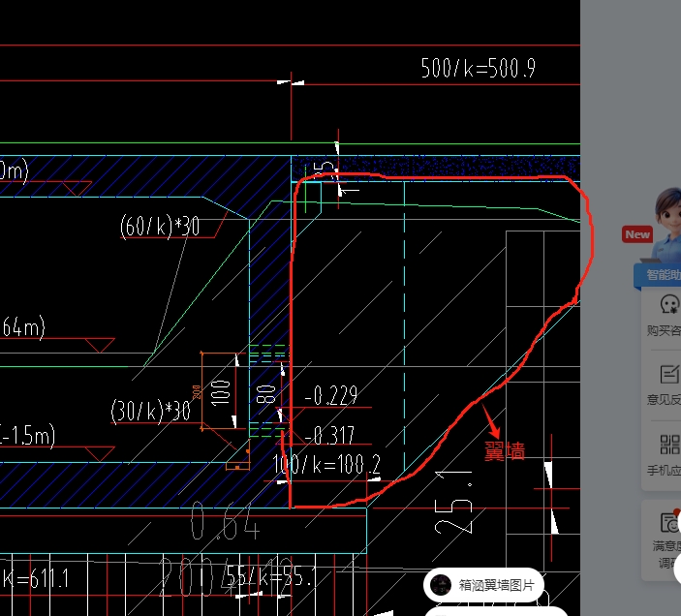
Task: Click the 100/k=100.2 dimension text
Action: pos(326,465)
